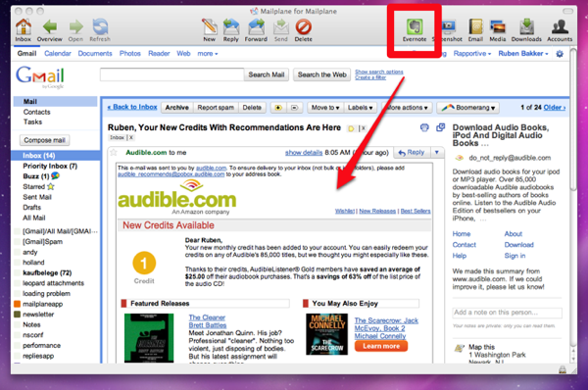
Task: Click the mark important button in toolbar
Action: pyautogui.click(x=278, y=108)
